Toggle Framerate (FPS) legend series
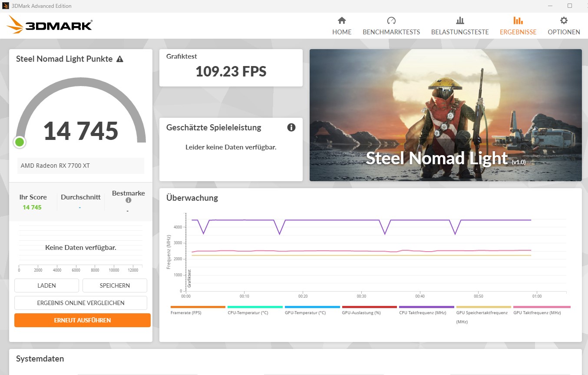Viewport: 588px width, 375px height. [x=198, y=310]
